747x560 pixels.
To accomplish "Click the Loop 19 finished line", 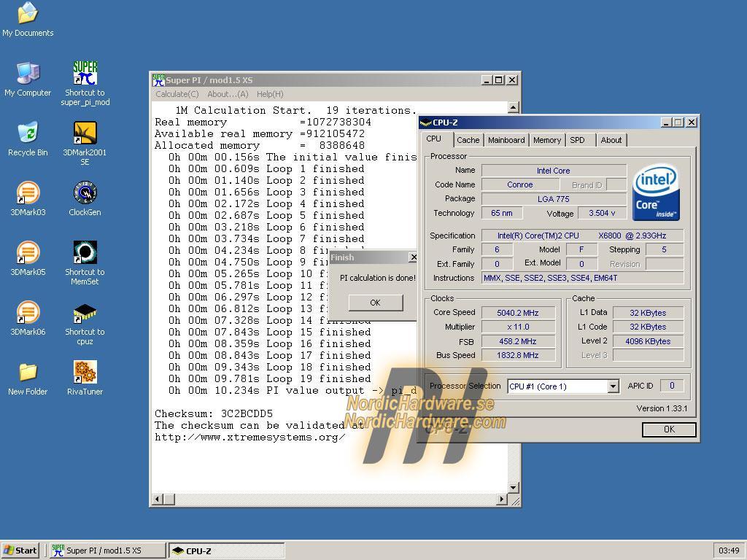I will (x=270, y=378).
